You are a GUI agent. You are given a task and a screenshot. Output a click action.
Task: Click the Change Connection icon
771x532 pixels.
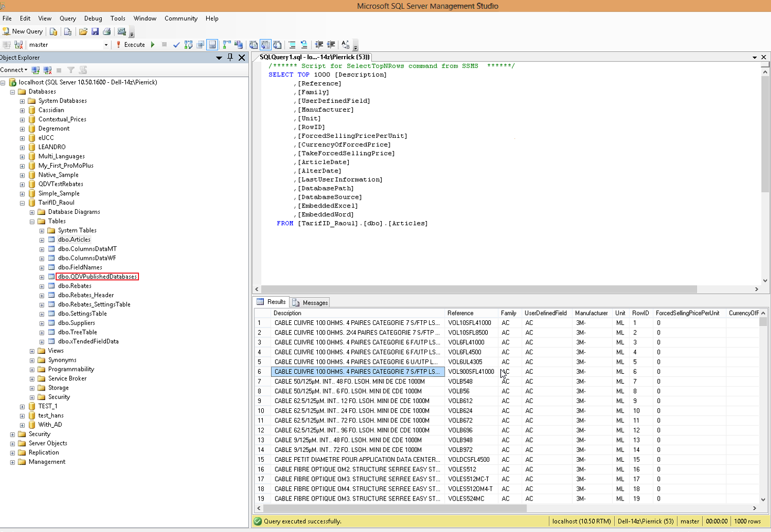click(19, 45)
